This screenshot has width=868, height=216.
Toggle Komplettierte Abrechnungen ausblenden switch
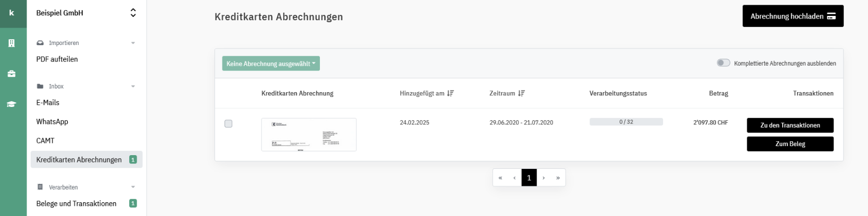tap(723, 63)
